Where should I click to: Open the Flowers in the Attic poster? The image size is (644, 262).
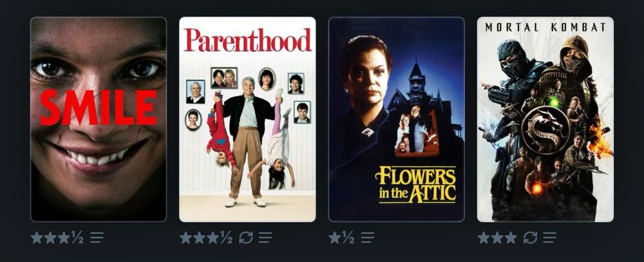pos(396,120)
